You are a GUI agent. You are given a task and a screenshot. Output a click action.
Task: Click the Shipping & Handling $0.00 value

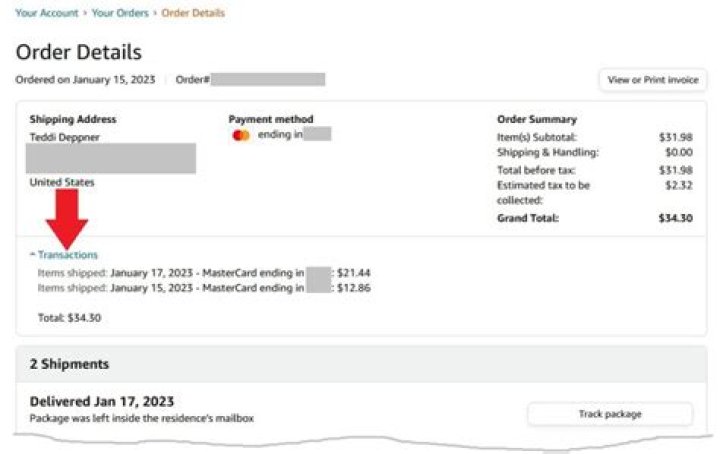678,152
